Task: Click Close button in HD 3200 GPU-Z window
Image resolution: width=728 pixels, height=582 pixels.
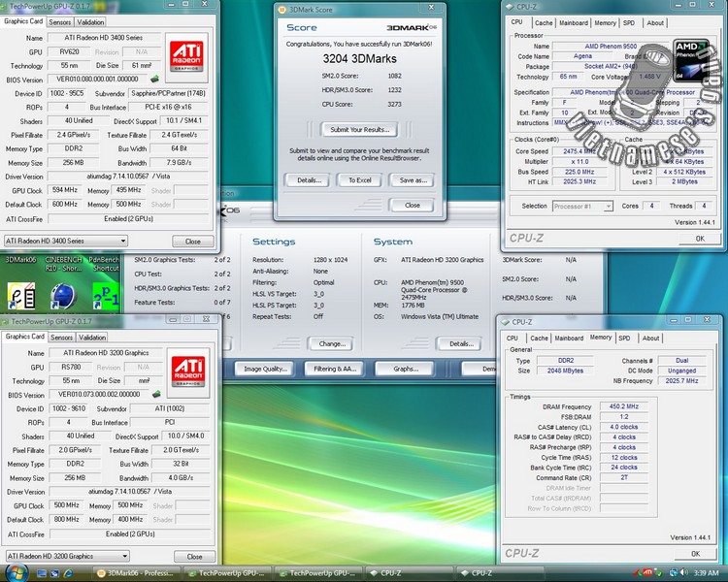Action: [x=194, y=557]
